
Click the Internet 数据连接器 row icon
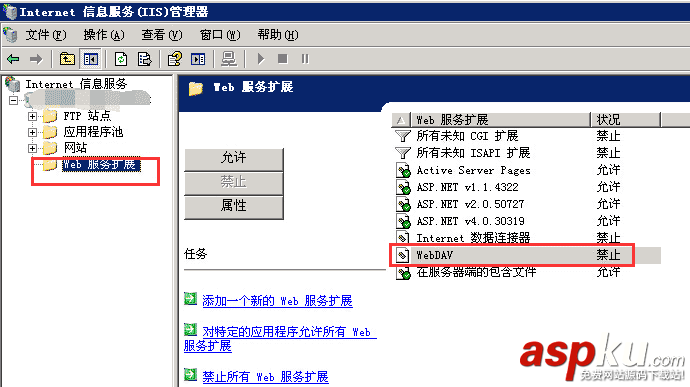[403, 238]
